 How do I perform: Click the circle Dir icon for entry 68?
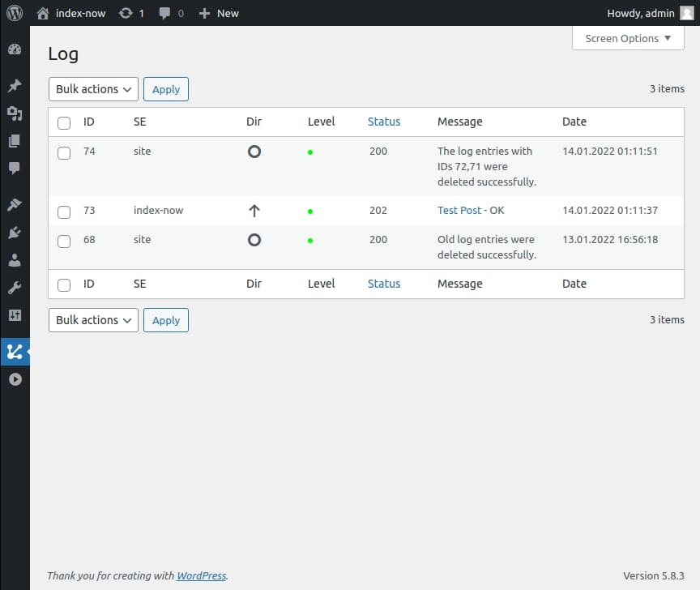(254, 240)
